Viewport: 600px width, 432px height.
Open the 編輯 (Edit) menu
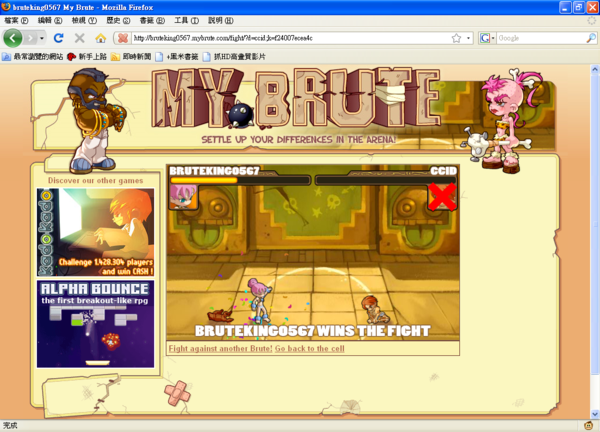click(x=50, y=21)
